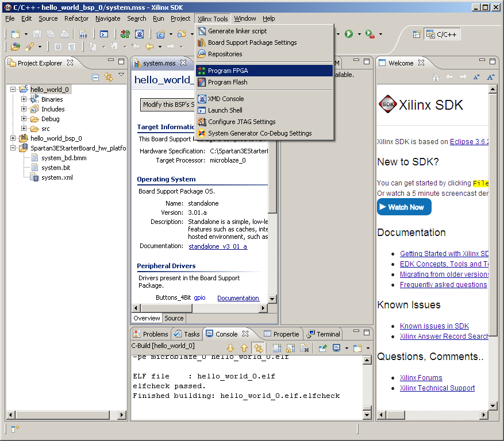
Task: Expand the Includes tree node
Action: coord(24,109)
